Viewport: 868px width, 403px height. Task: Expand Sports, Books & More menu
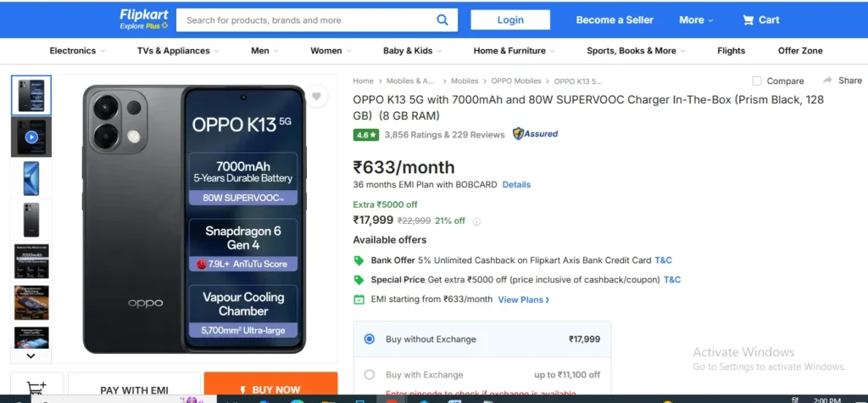[x=636, y=50]
